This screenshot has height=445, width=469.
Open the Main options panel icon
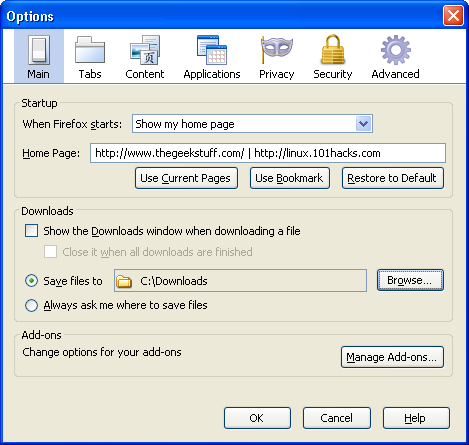[x=39, y=50]
